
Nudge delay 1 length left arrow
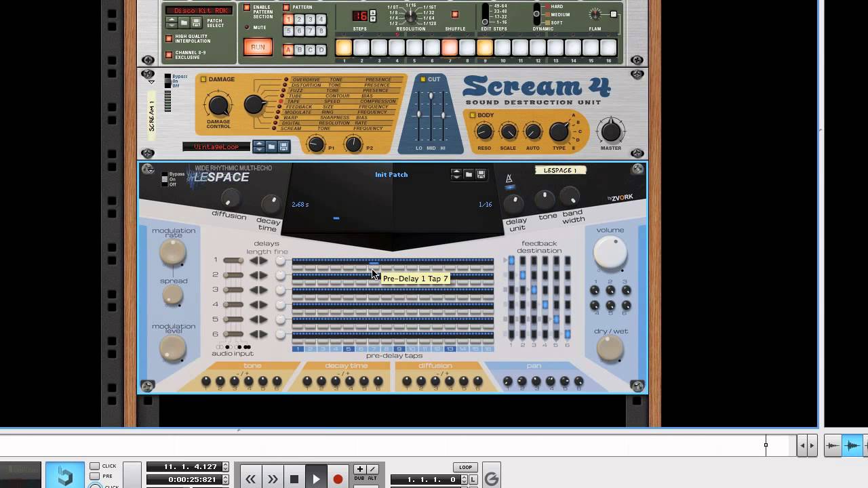click(x=254, y=260)
